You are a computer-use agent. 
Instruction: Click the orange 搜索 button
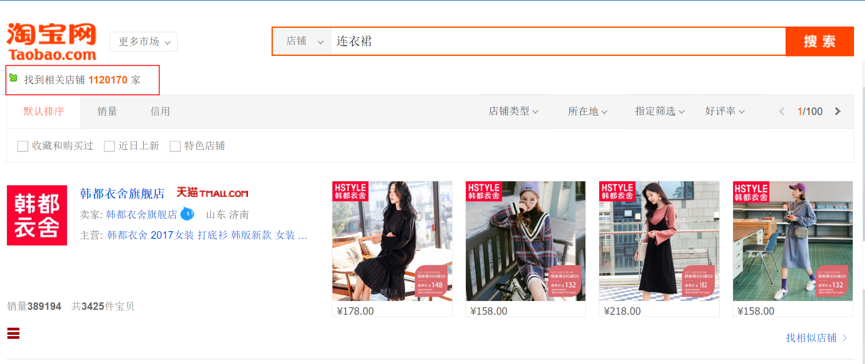(819, 41)
